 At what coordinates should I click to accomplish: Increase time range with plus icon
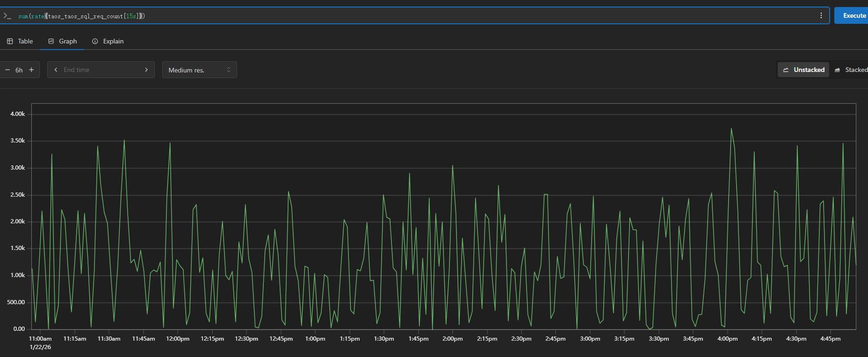coord(31,70)
